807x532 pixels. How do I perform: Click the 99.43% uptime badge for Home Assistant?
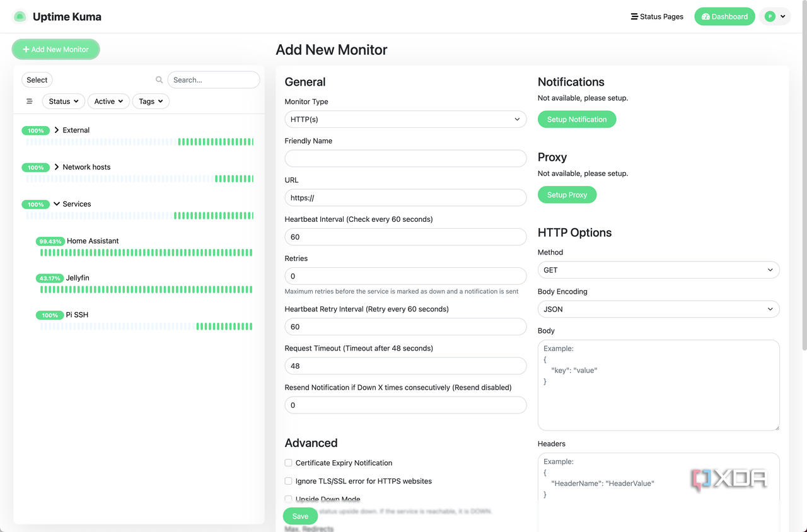coord(50,241)
